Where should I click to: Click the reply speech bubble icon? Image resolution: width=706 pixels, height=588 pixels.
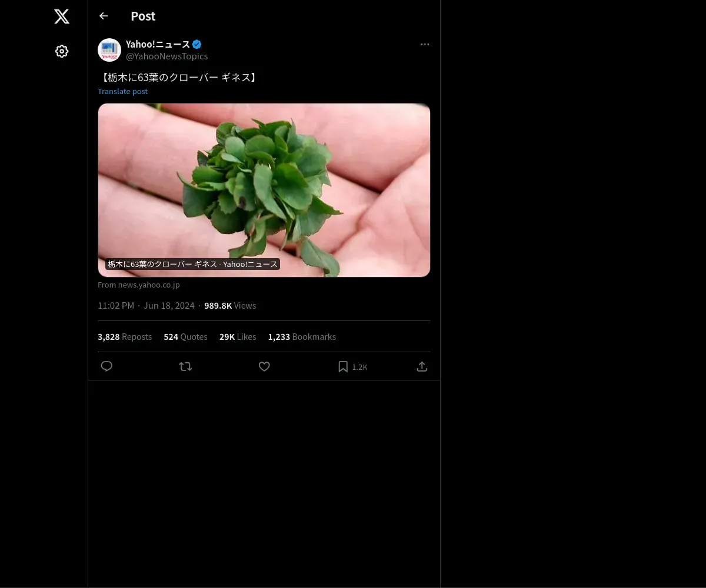point(106,366)
